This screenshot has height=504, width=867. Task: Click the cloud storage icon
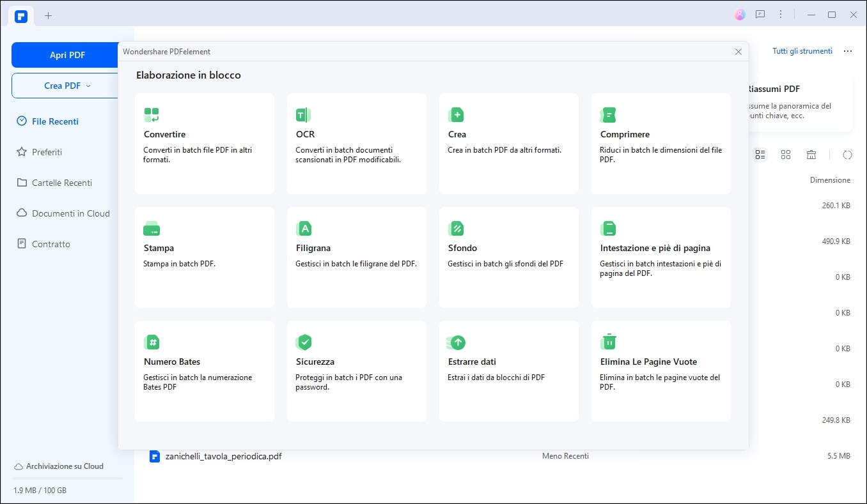(19, 466)
